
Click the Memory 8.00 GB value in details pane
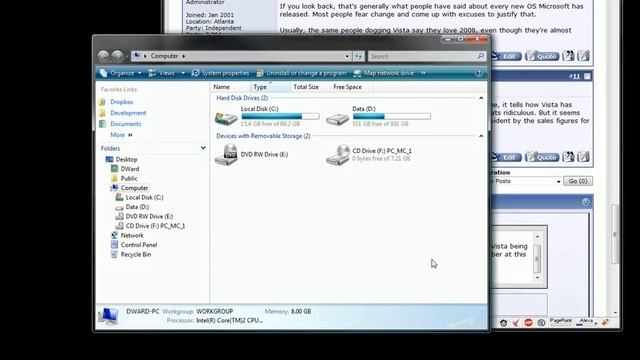click(301, 311)
